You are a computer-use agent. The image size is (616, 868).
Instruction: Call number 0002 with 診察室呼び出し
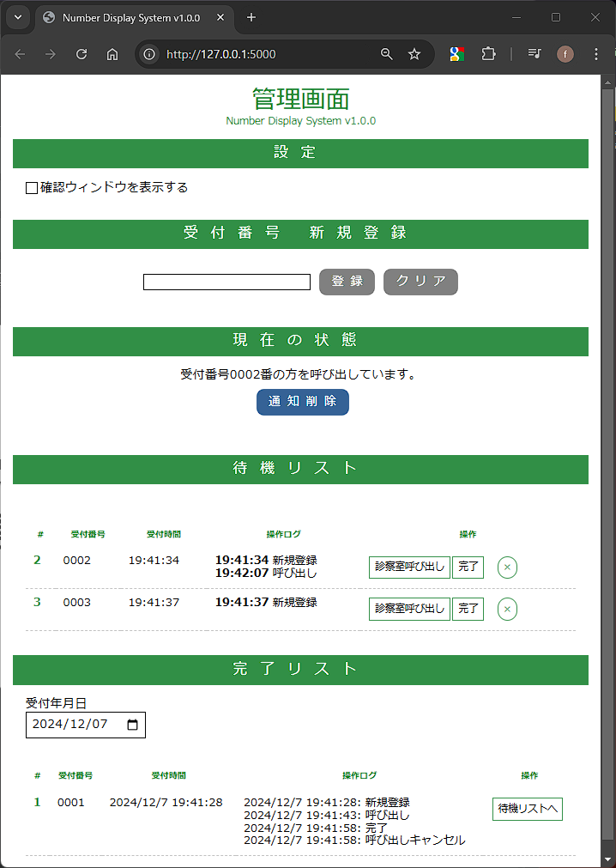click(410, 568)
